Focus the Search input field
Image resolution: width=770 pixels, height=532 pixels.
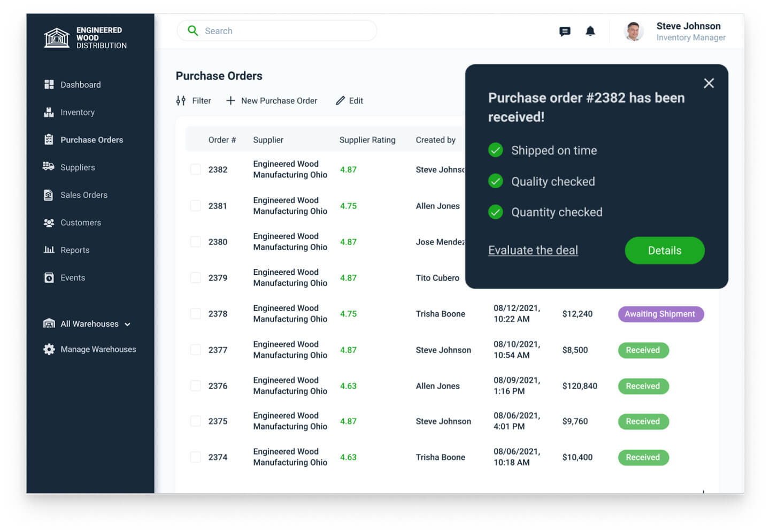[283, 31]
